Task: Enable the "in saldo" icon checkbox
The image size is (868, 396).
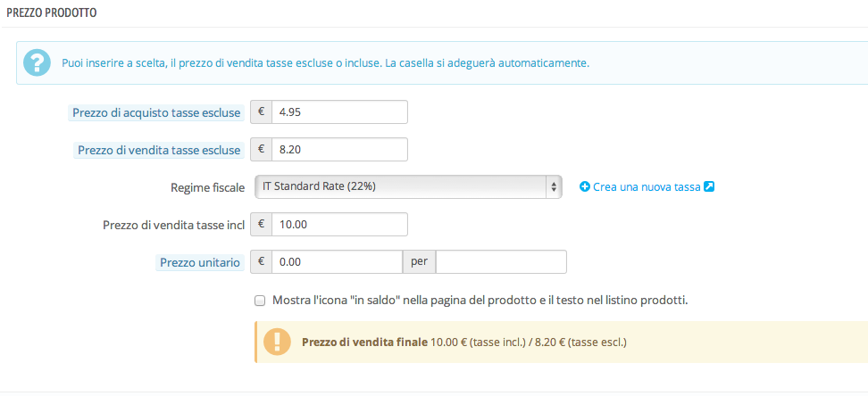Action: (260, 301)
